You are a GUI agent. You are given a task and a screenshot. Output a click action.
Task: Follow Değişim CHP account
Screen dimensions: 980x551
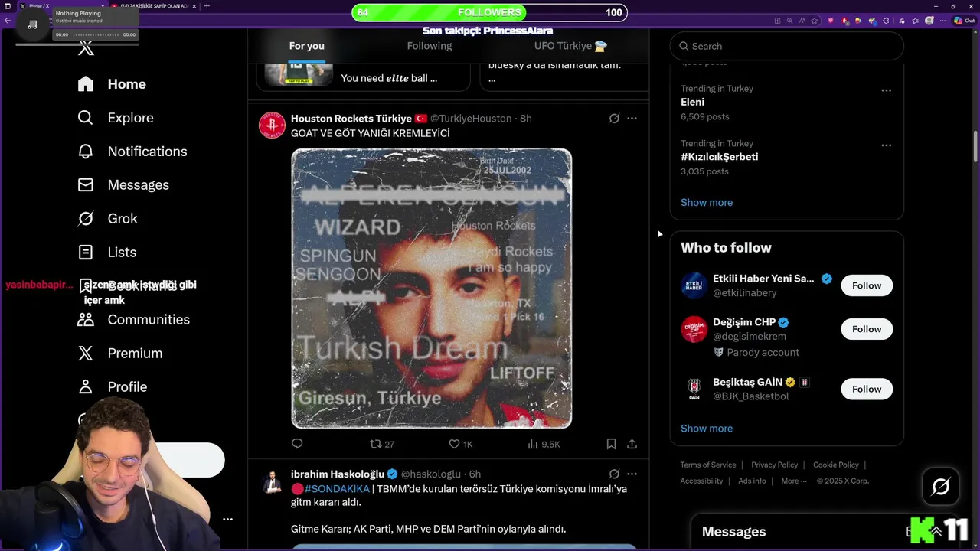click(867, 329)
